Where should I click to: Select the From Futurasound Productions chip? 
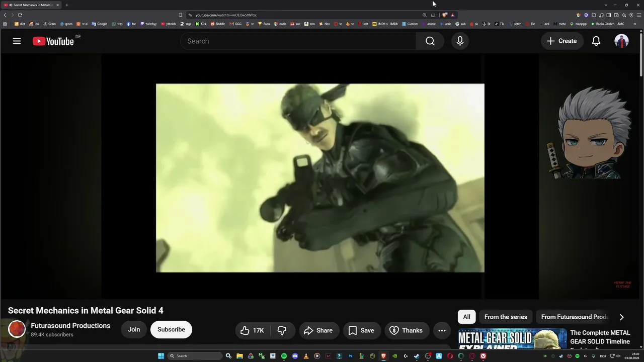point(575,317)
